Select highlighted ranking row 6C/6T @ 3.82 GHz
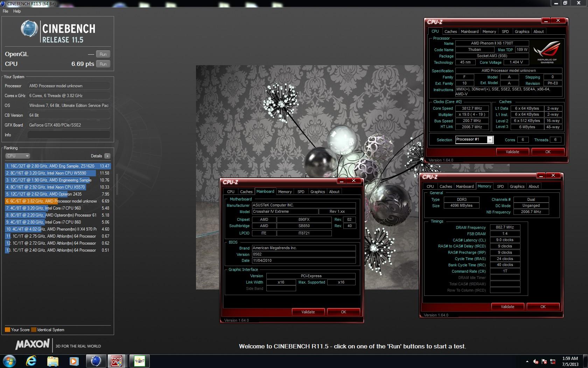Image resolution: width=588 pixels, height=368 pixels. click(58, 201)
